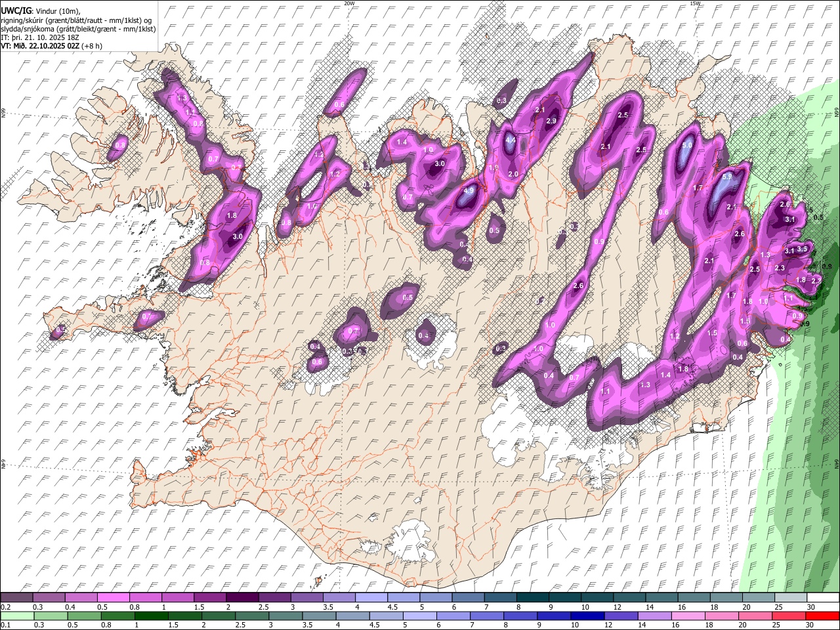840x630 pixels.
Task: Select pink 16–18 swatch, lower scale
Action: (688, 616)
